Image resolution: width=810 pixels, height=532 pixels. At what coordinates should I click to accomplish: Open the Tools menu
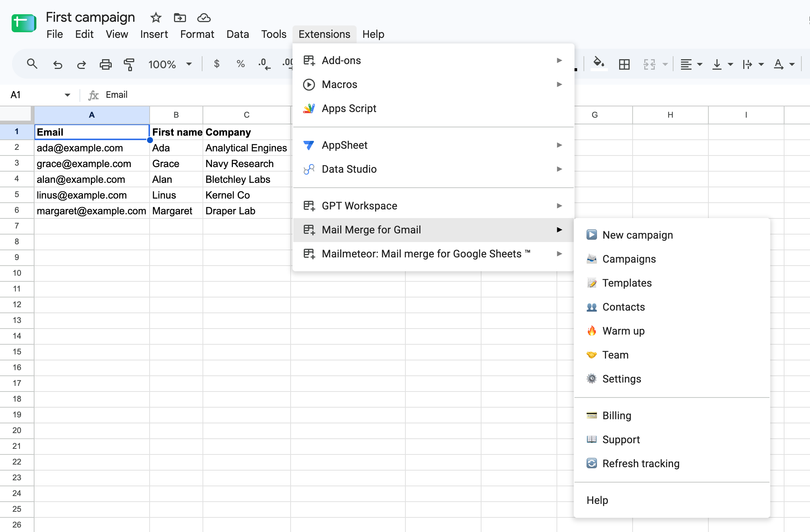(x=274, y=34)
